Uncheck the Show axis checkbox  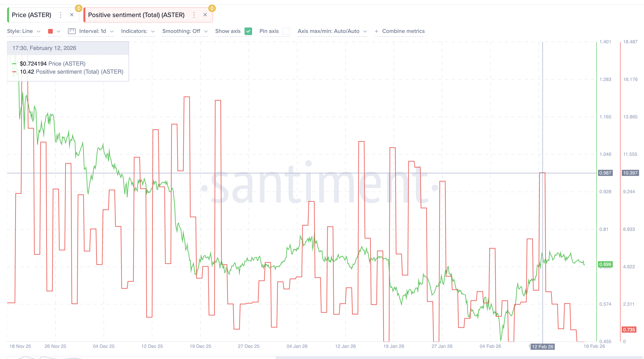coord(248,31)
